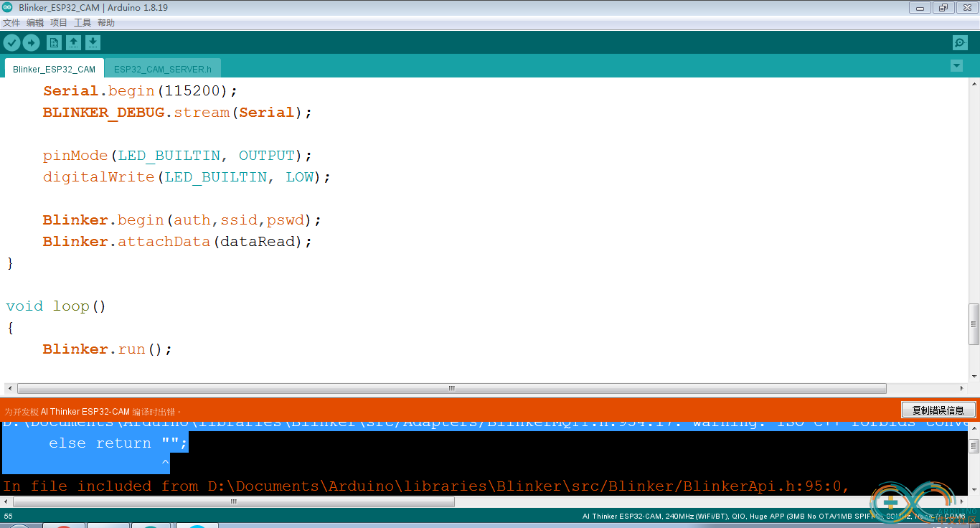Open the tab options dropdown arrow

tap(956, 66)
